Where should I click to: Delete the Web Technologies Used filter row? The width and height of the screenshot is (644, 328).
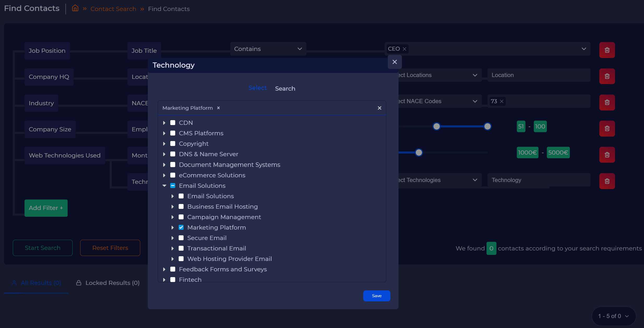(x=607, y=155)
